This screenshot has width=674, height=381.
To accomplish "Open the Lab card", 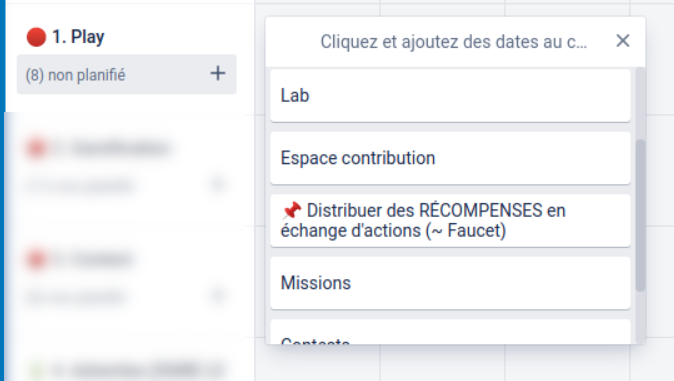I will (450, 95).
